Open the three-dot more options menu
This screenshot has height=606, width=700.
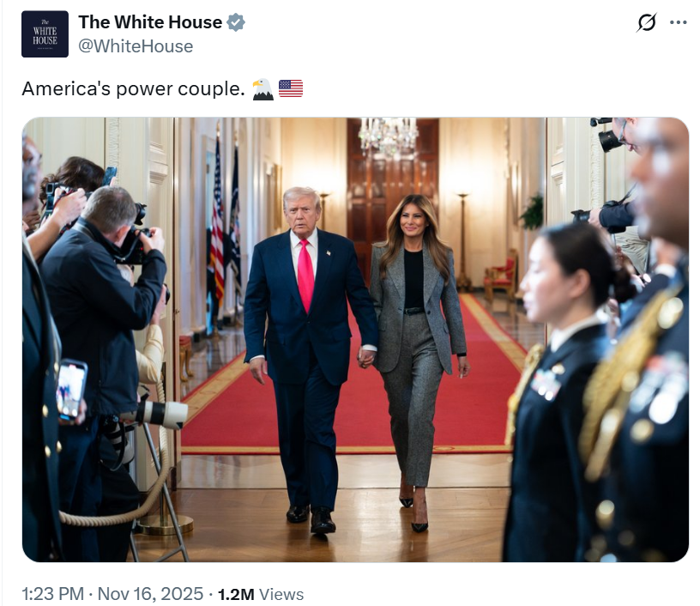pos(678,22)
